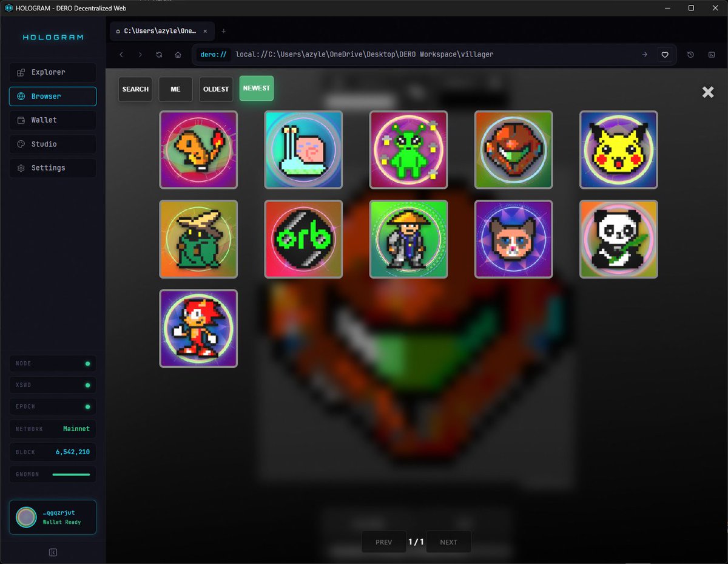Sort by NEWEST
This screenshot has height=564, width=728.
coord(257,88)
